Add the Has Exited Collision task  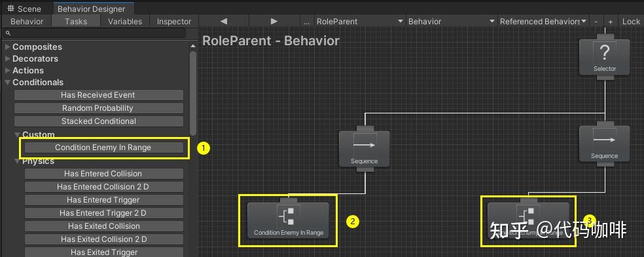[104, 226]
